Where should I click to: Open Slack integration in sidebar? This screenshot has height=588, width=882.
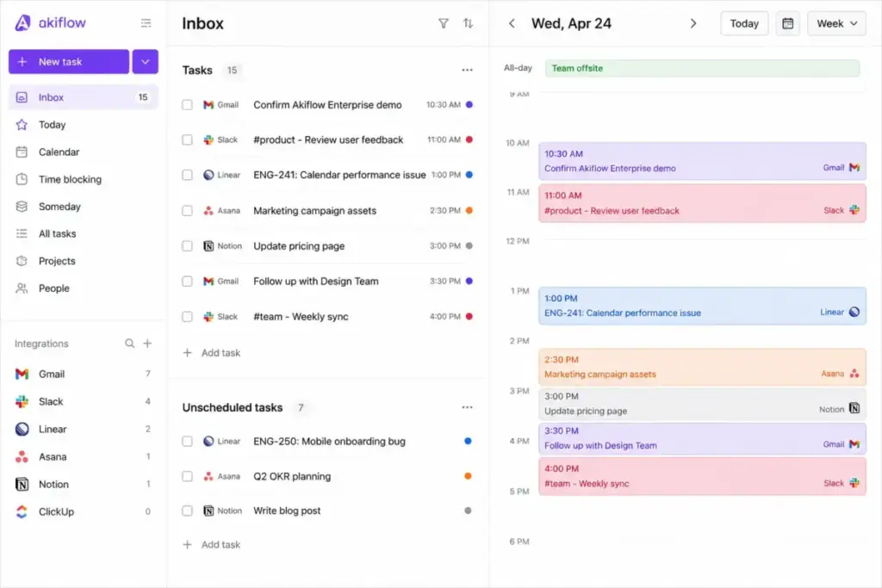(83, 401)
